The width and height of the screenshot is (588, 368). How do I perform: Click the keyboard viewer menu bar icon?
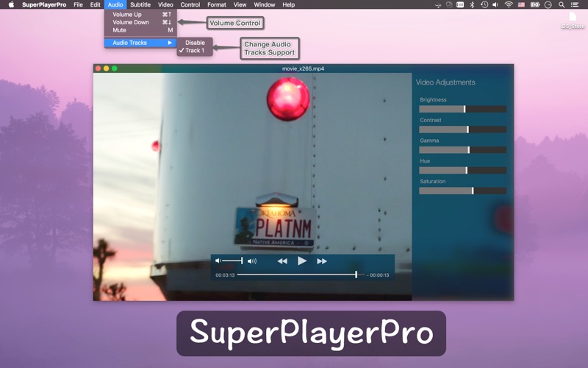tap(460, 4)
